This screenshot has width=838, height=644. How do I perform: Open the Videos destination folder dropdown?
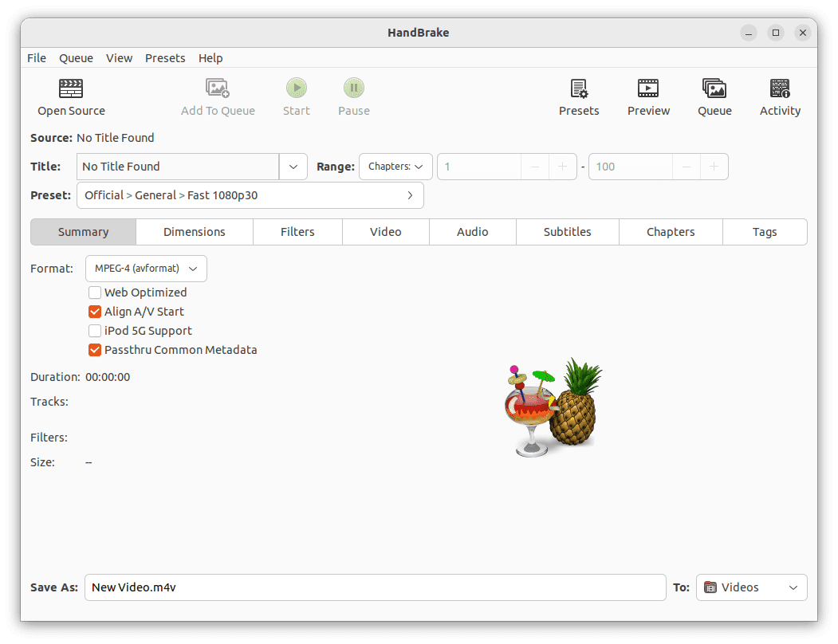click(751, 587)
